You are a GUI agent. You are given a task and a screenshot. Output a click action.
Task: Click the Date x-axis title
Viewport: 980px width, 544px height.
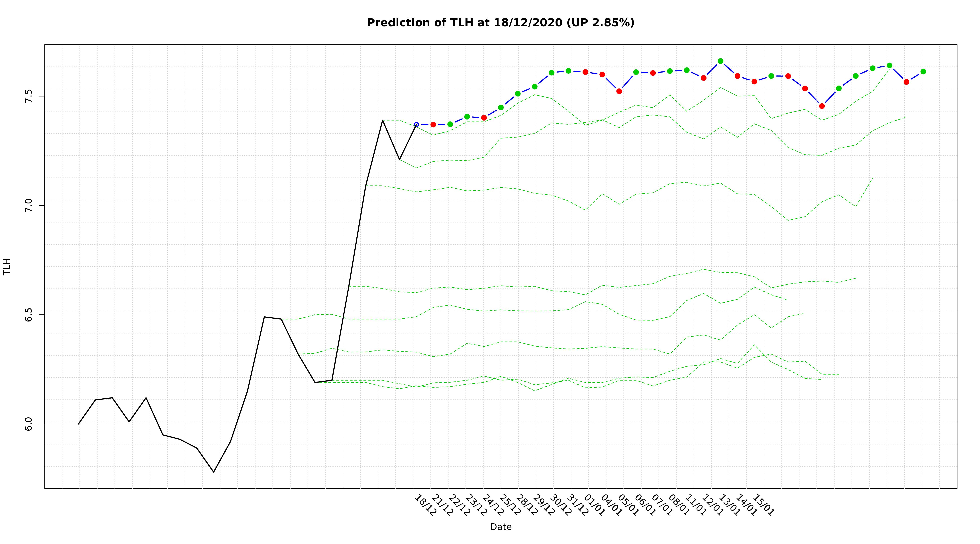(x=501, y=527)
